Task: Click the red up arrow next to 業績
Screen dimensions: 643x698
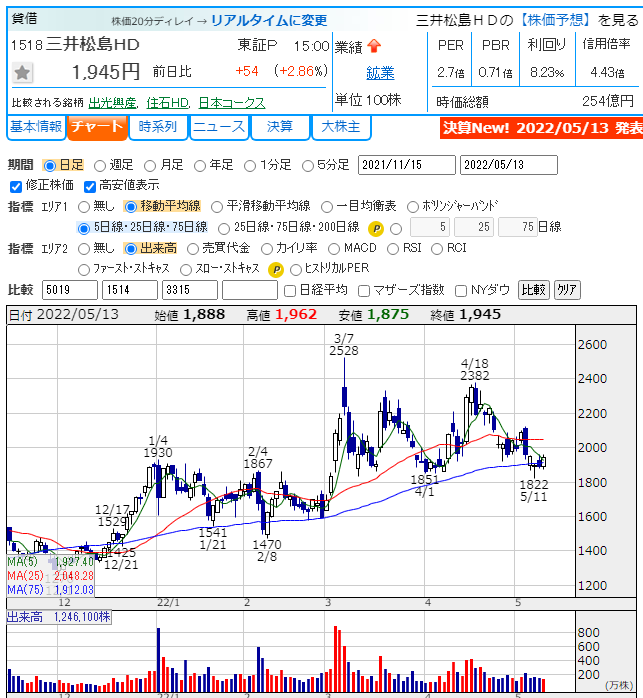Action: point(375,46)
